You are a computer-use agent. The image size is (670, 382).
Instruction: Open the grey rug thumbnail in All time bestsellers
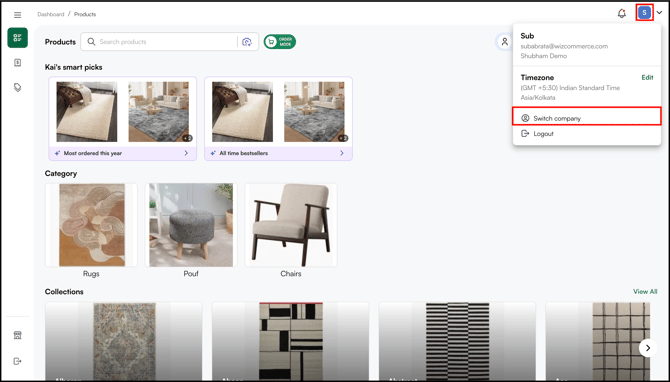click(x=314, y=112)
